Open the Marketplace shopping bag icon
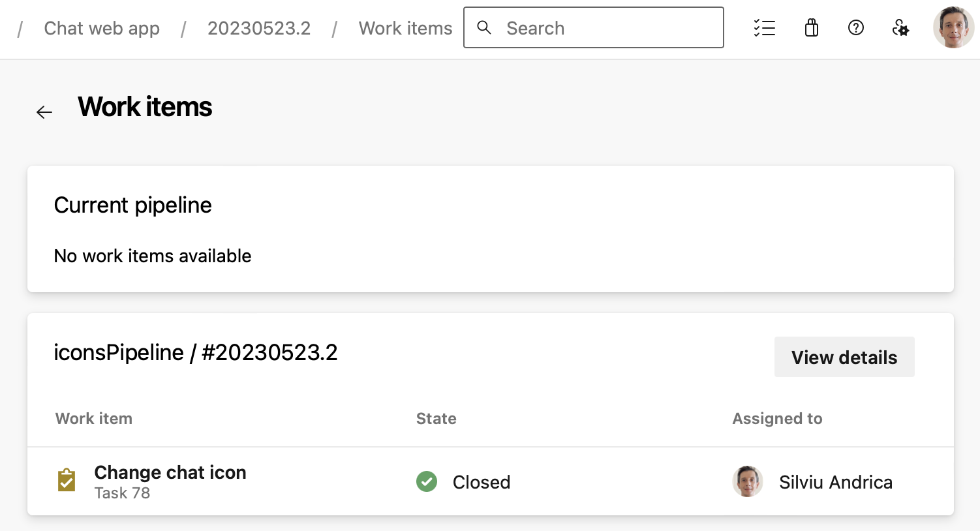This screenshot has width=980, height=531. click(x=812, y=28)
